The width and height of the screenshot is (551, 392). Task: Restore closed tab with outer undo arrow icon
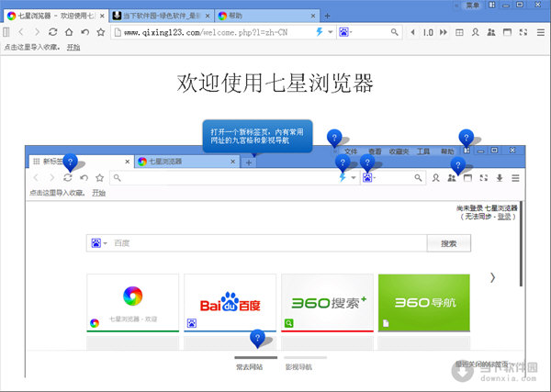coord(84,32)
